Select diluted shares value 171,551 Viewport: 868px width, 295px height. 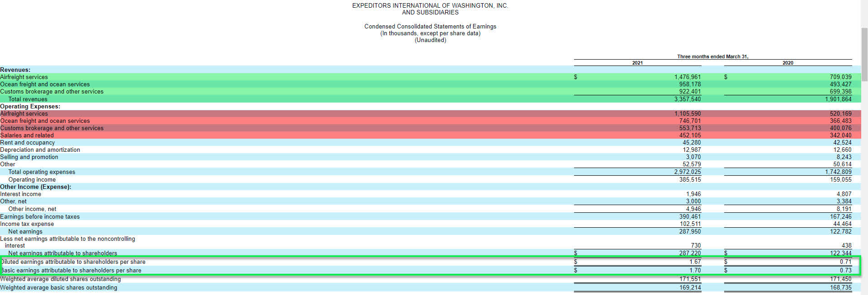[x=690, y=279]
